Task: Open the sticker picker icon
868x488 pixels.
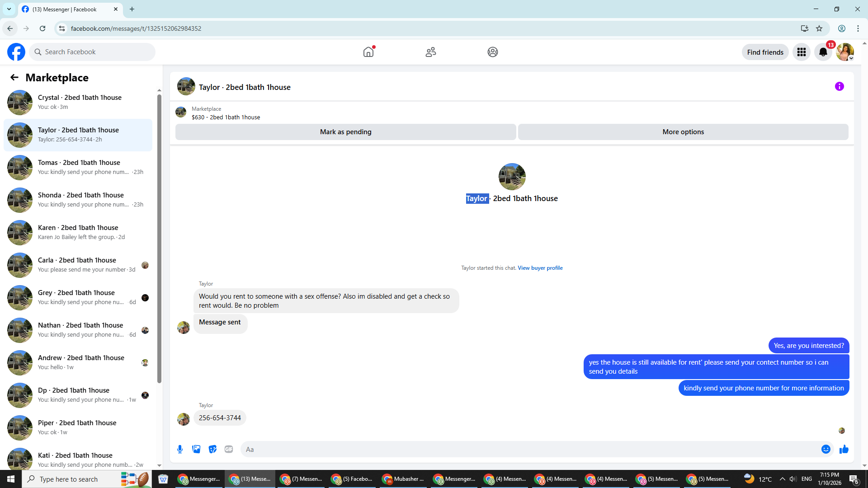Action: click(x=212, y=449)
